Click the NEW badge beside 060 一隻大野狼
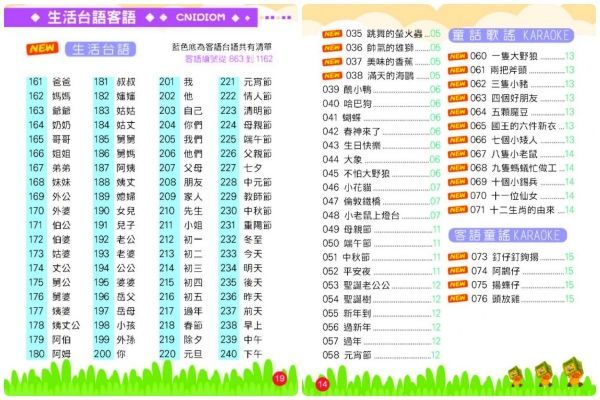600x400 pixels. pos(458,56)
